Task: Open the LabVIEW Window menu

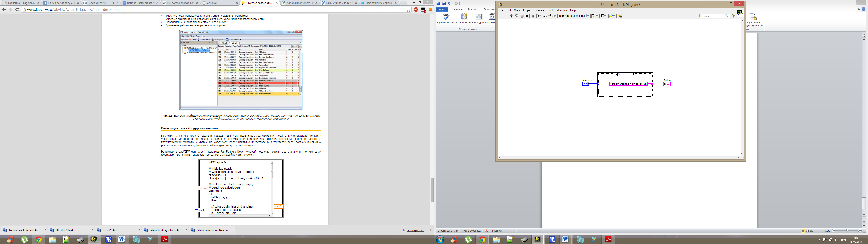Action: tap(562, 10)
